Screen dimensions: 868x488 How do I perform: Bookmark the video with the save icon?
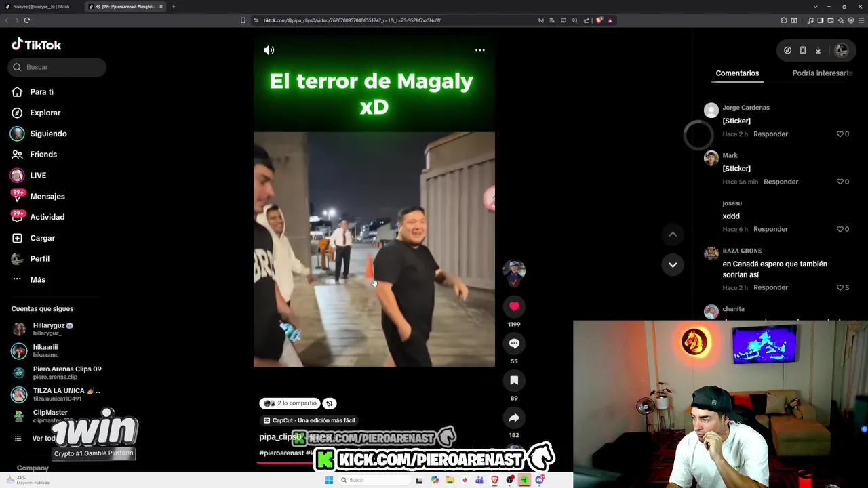pos(514,380)
